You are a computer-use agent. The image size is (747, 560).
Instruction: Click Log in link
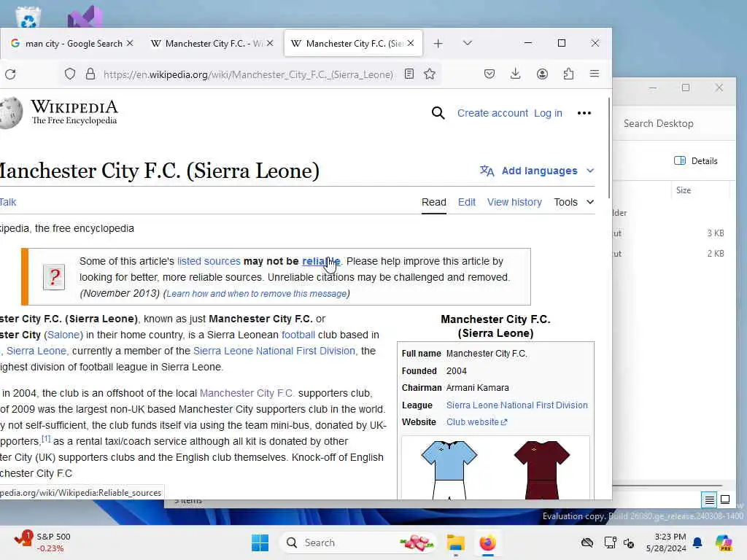(x=548, y=113)
